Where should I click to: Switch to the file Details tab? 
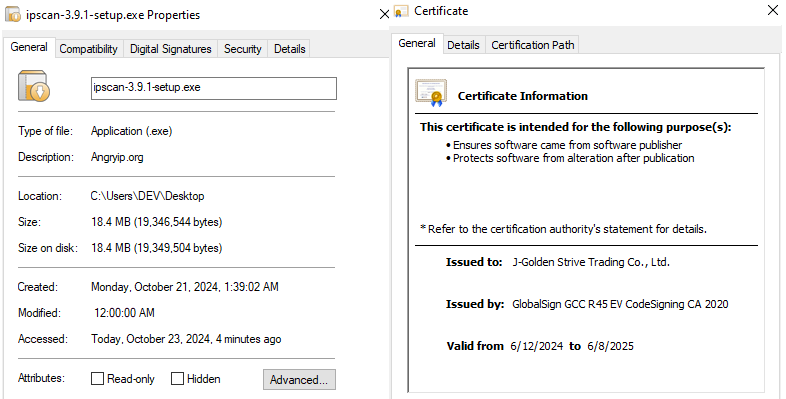(290, 49)
